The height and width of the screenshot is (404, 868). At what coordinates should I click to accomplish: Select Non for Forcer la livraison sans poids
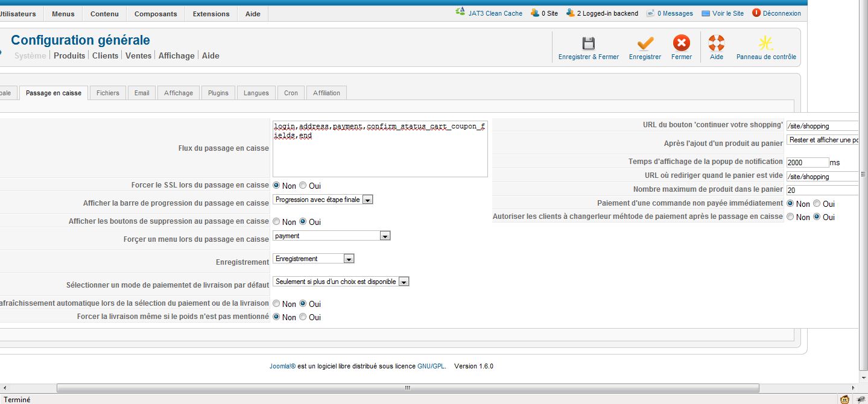tap(277, 317)
